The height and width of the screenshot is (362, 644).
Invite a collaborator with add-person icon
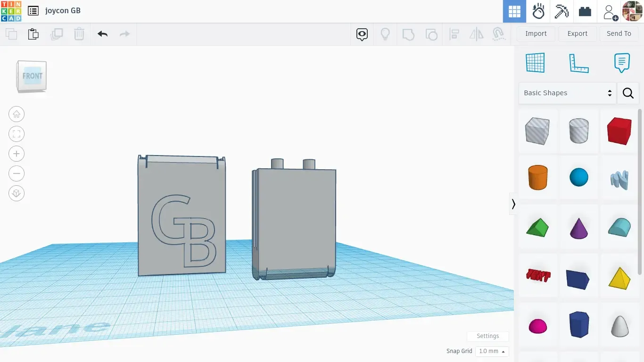(x=610, y=12)
